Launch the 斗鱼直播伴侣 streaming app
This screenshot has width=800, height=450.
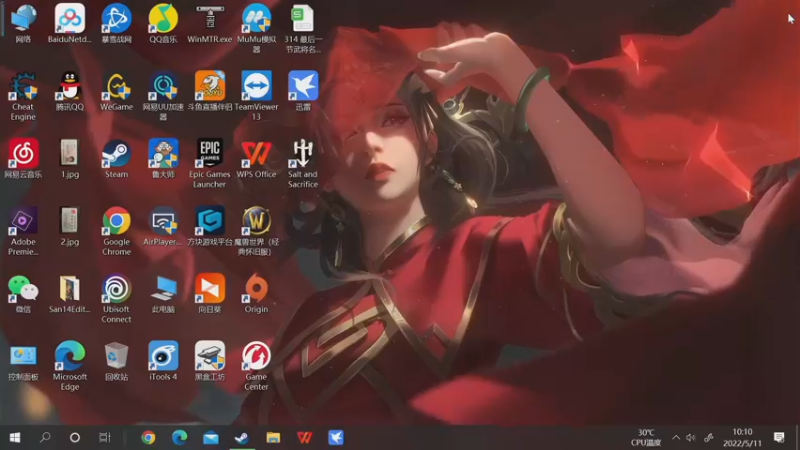click(210, 91)
